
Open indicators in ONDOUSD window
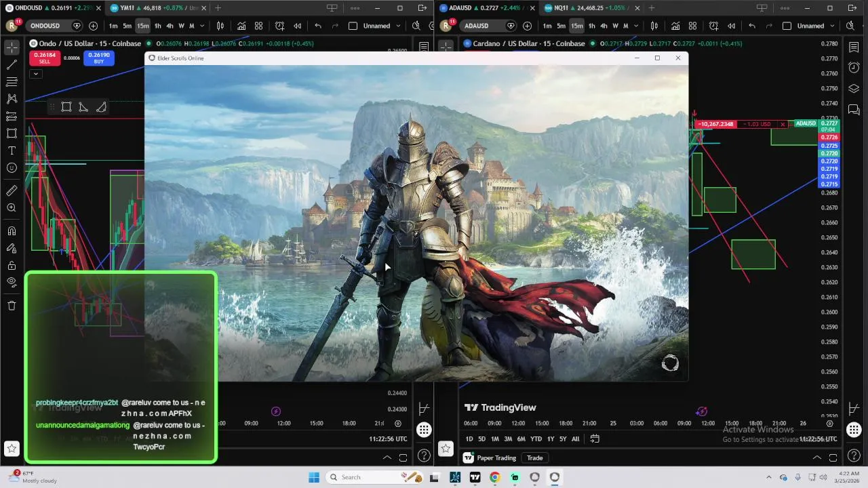241,26
